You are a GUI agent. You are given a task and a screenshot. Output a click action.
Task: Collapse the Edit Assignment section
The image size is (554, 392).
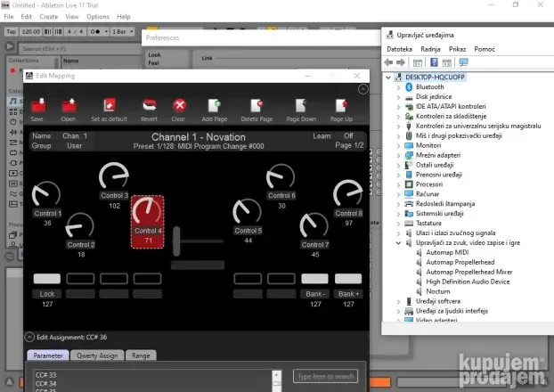coord(29,338)
